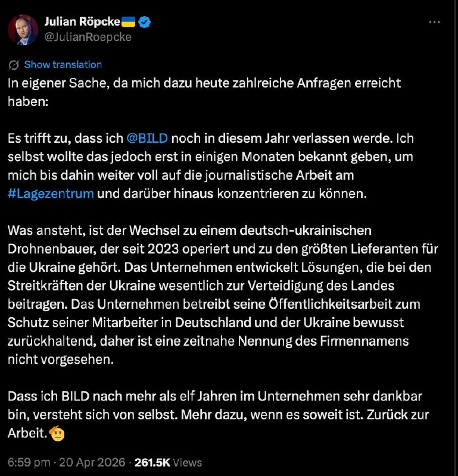
Task: Click the Show translation link
Action: [x=63, y=65]
